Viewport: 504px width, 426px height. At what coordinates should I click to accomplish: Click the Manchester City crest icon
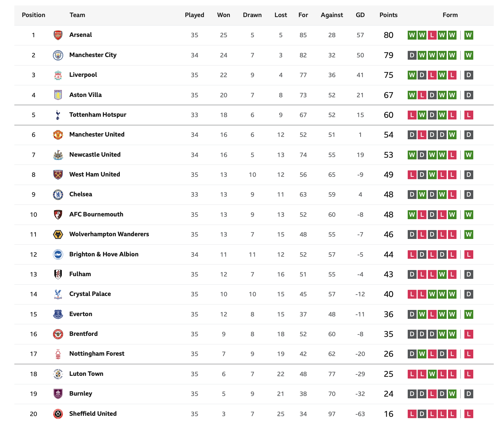tap(58, 55)
